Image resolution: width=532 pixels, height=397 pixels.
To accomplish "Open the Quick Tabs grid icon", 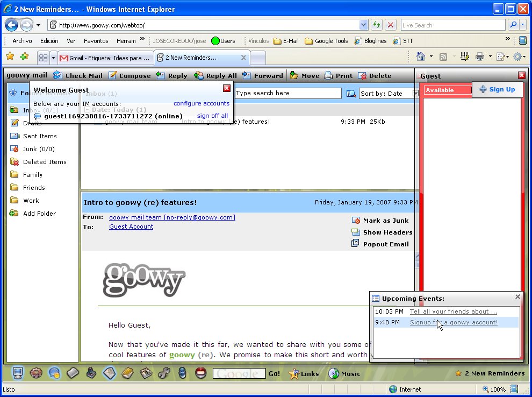I will 43,58.
